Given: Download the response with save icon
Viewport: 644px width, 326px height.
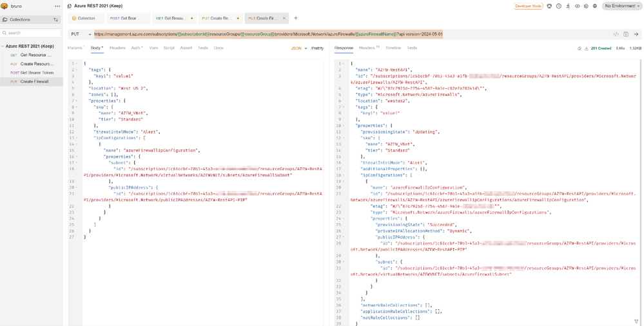Looking at the screenshot, I should [586, 48].
